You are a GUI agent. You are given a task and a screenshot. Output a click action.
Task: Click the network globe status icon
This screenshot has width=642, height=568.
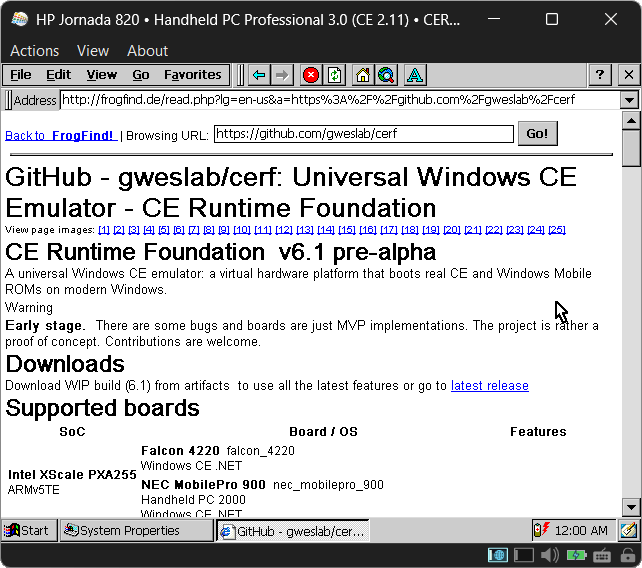click(x=498, y=556)
